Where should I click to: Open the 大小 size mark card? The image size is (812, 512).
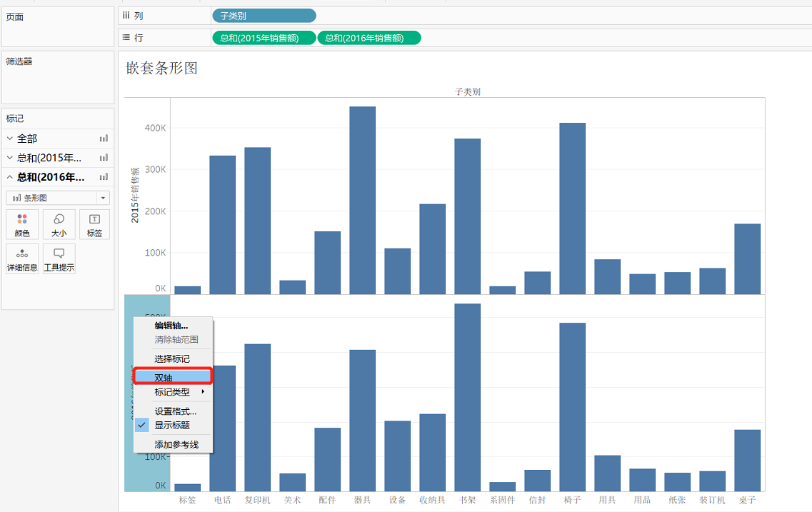click(59, 224)
